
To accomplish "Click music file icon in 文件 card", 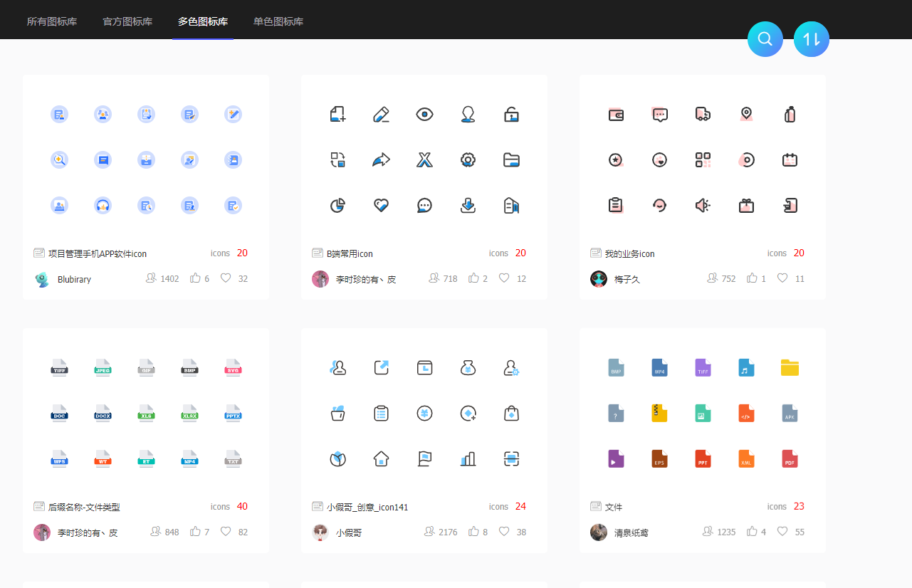I will (746, 367).
